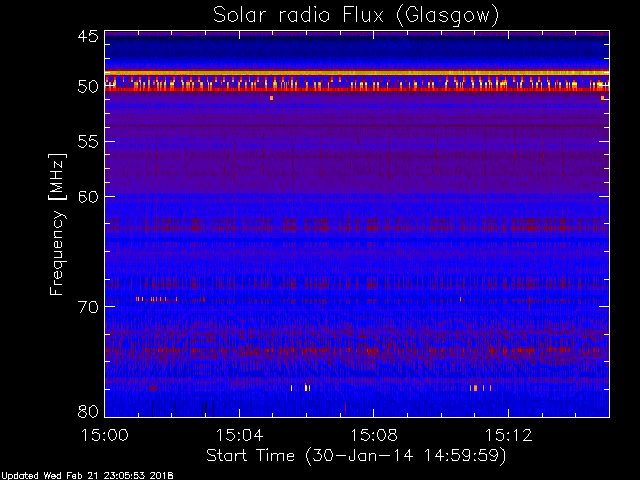Click the 60 frequency tick label
This screenshot has width=640, height=480.
(x=88, y=196)
